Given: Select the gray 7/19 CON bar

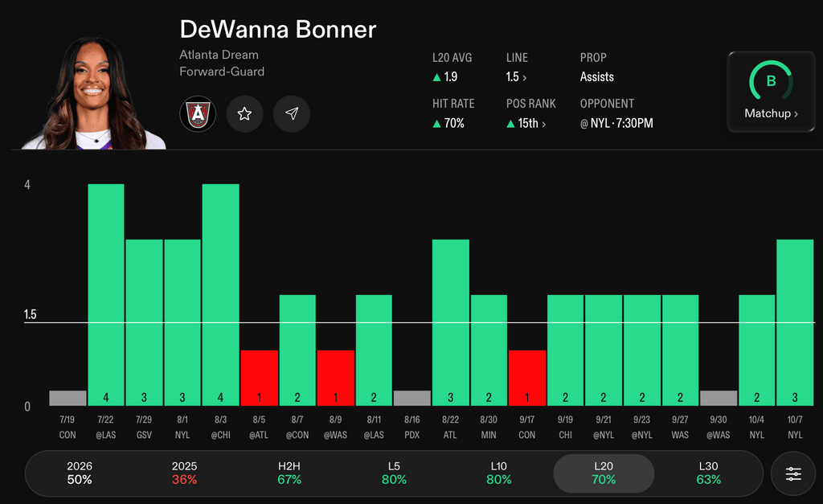Looking at the screenshot, I should pyautogui.click(x=68, y=398).
